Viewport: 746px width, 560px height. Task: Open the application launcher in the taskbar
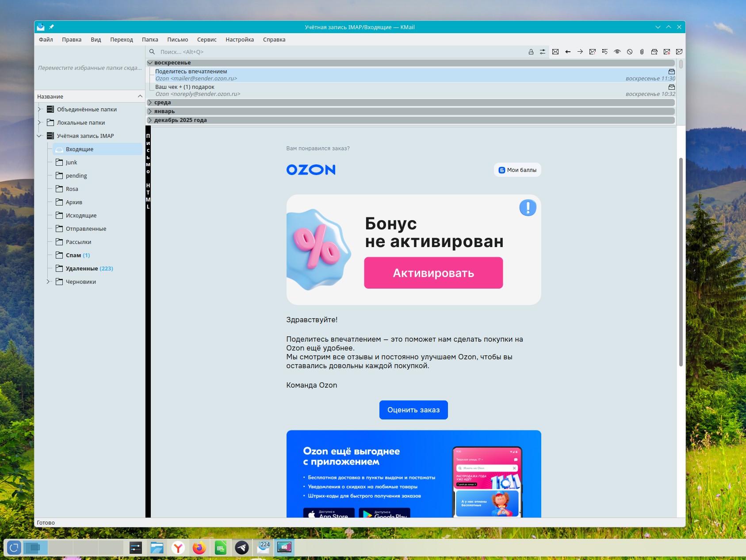point(14,548)
